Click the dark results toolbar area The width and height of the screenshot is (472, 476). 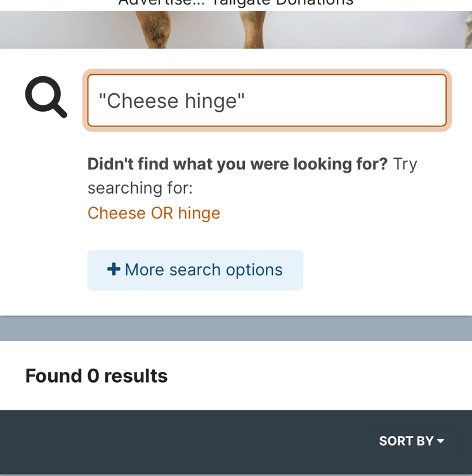178,442
